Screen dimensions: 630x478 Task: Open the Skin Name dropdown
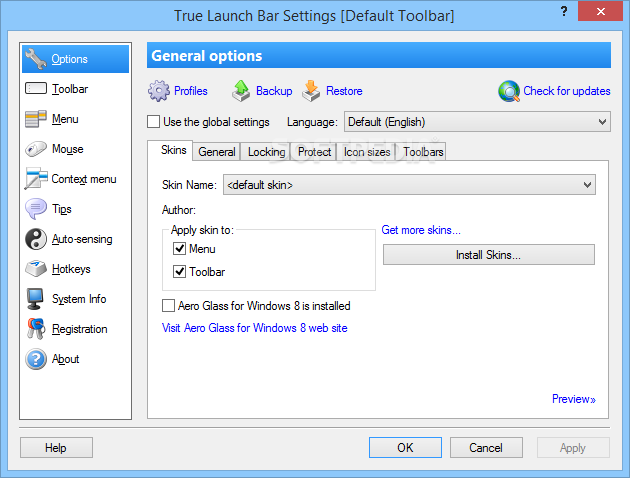pos(409,185)
